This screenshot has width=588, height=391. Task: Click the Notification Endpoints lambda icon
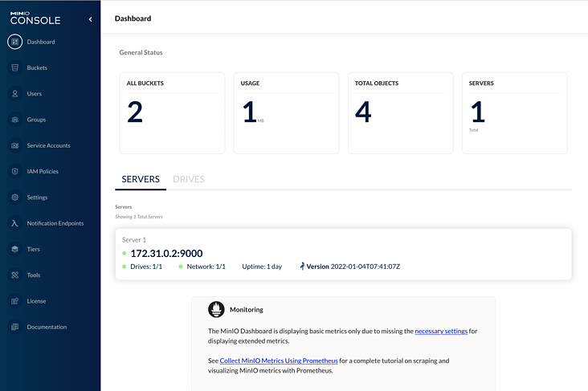click(14, 223)
